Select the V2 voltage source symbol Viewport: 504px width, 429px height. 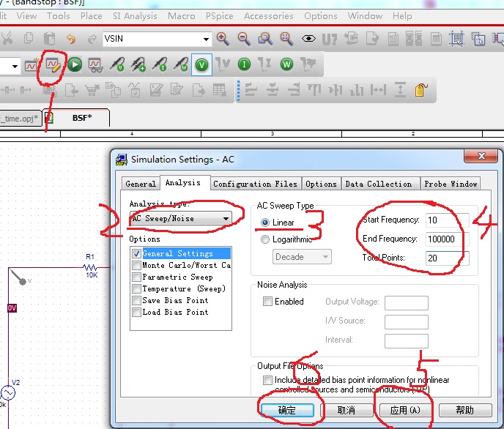click(8, 392)
